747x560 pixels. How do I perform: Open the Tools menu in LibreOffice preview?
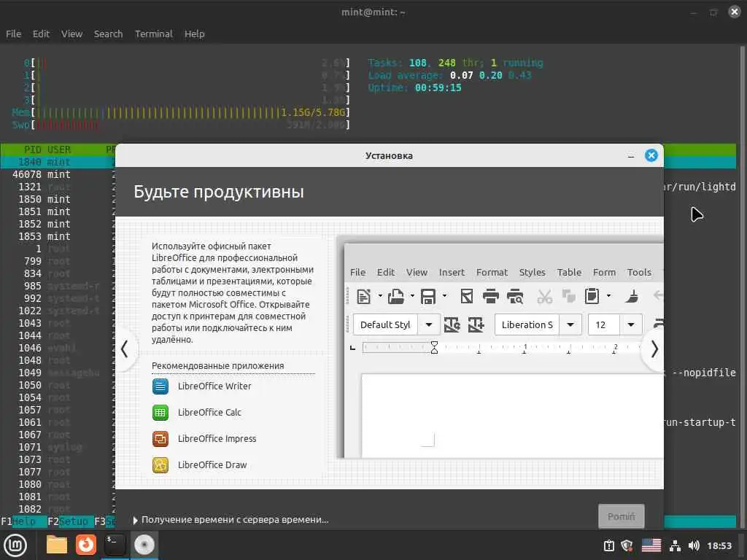click(639, 273)
